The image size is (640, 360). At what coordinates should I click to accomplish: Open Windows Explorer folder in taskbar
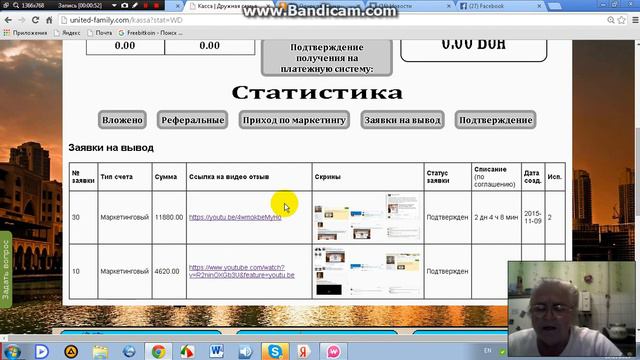100,351
